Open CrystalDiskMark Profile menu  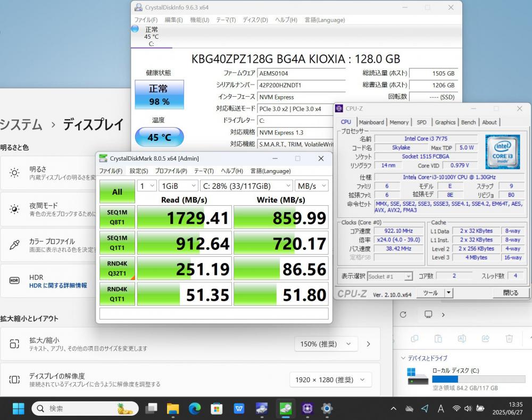[171, 171]
